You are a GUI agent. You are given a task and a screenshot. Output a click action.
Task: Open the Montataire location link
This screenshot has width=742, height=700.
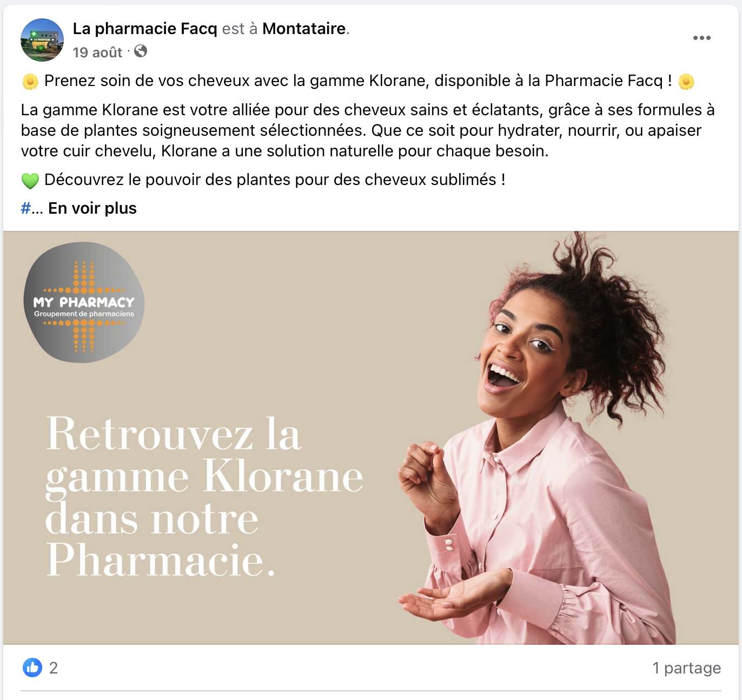tap(304, 29)
